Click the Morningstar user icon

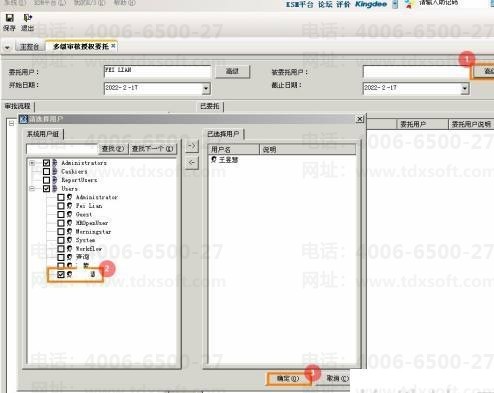[69, 231]
